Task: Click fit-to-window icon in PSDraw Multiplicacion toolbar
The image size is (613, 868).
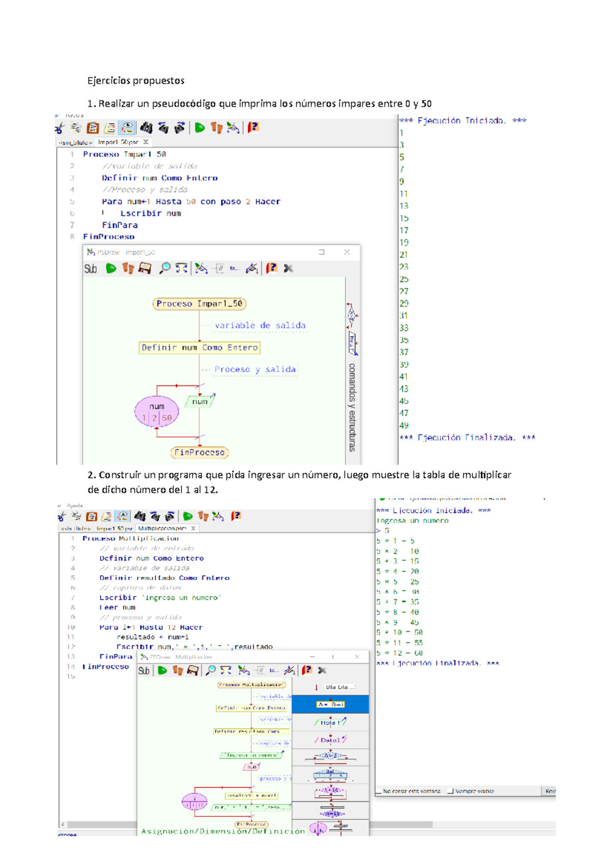Action: pyautogui.click(x=226, y=670)
